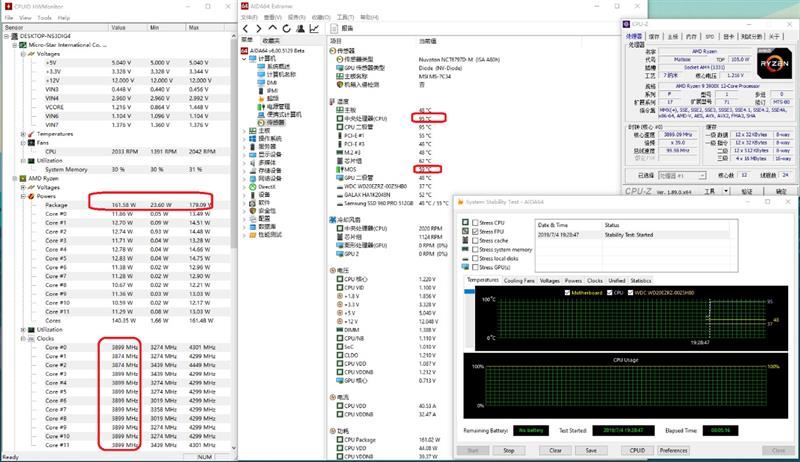This screenshot has width=800, height=462.
Task: Select 传感器 sensor node icon in AIDA64 tree
Action: (x=261, y=123)
